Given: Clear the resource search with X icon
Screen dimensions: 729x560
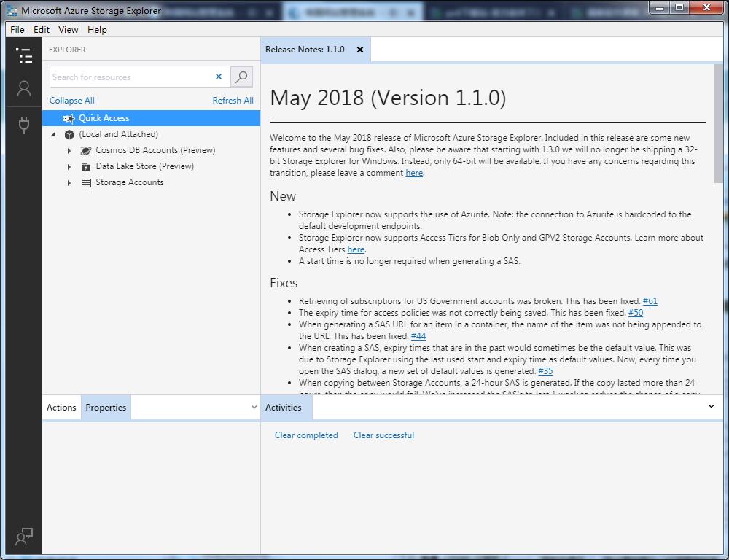Looking at the screenshot, I should [219, 77].
